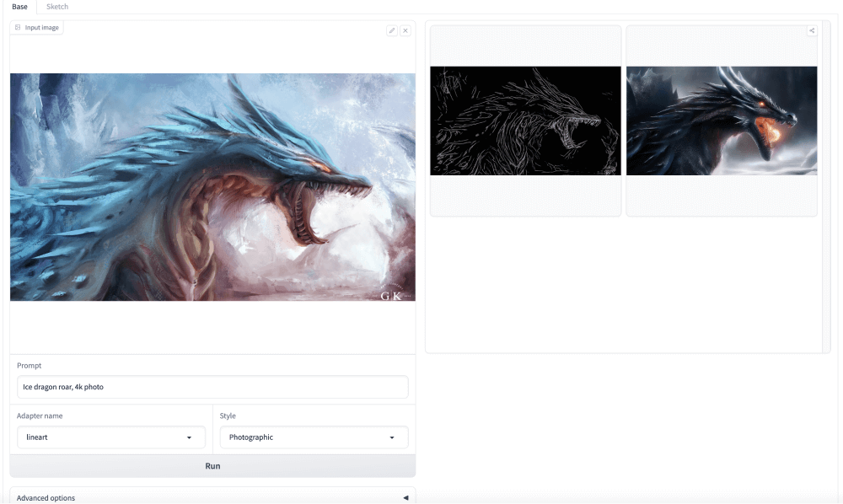843x504 pixels.
Task: Click the 'Photographic' style selection box
Action: pos(303,437)
